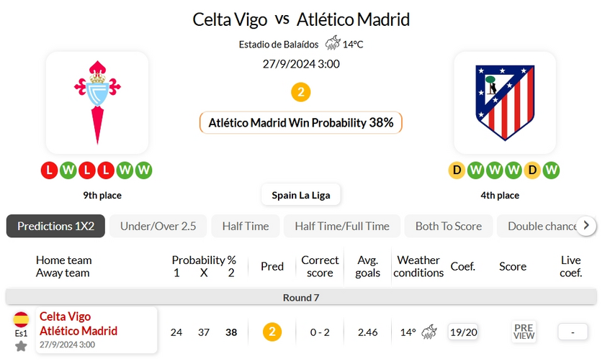Viewport: 605px width, 364px height.
Task: Select the Predictions 1X2 tab
Action: point(55,226)
